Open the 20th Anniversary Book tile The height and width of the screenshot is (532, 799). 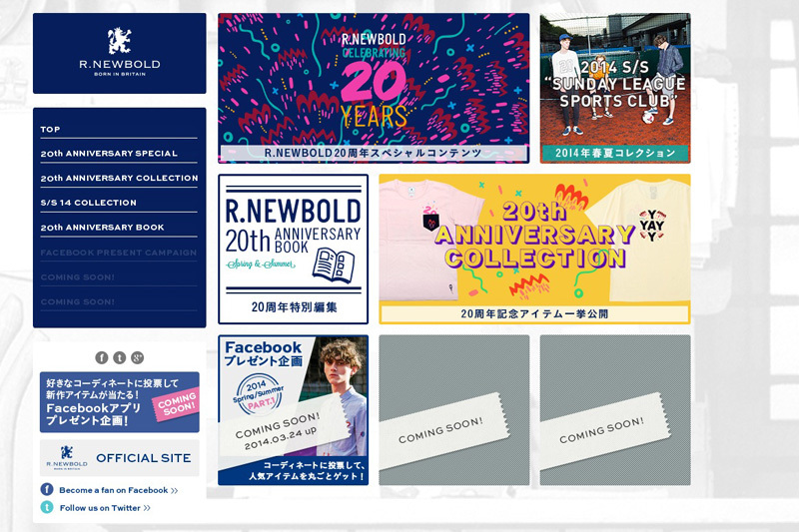(x=293, y=249)
